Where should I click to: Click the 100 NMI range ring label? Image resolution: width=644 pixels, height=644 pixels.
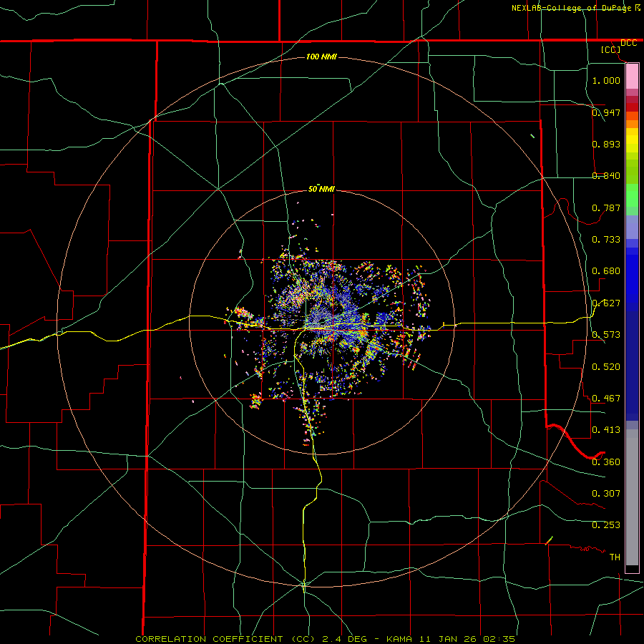321,57
